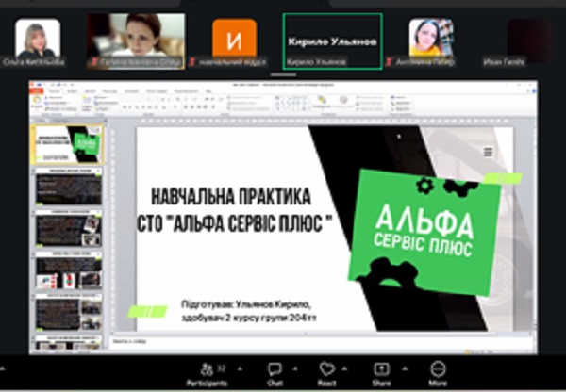Click the orange 'И' avatar tile
This screenshot has height=392, width=566.
[x=234, y=41]
